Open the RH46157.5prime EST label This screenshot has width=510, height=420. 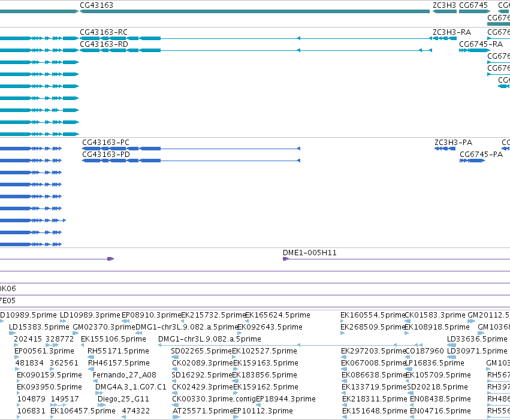click(x=119, y=363)
